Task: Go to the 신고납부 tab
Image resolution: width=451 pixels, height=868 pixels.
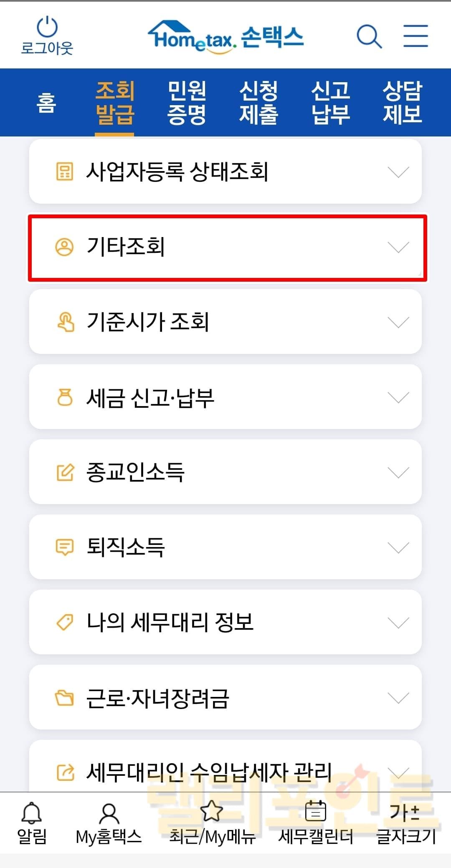Action: point(330,103)
